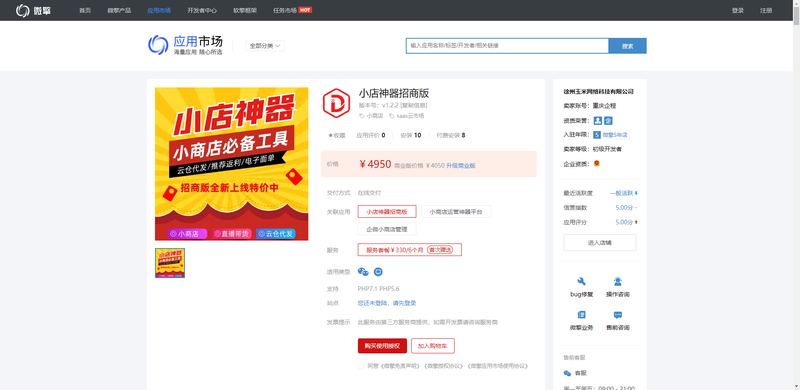The image size is (800, 390).
Task: Select the 企微小商店管理 related app option
Action: point(387,229)
